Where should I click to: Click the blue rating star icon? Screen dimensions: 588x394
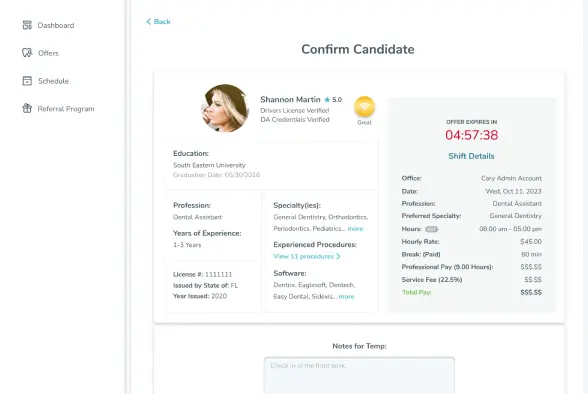click(327, 100)
